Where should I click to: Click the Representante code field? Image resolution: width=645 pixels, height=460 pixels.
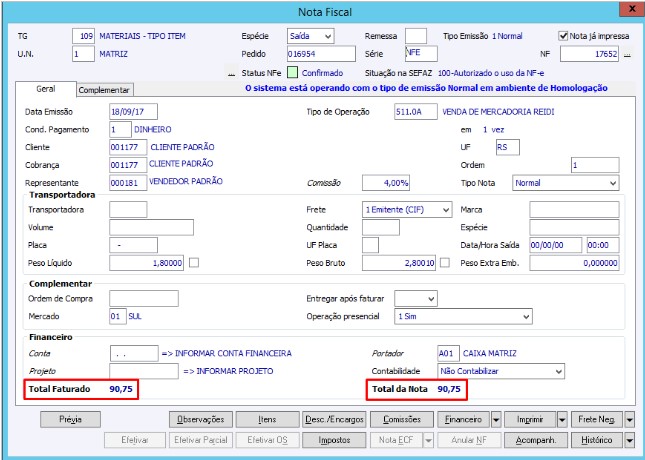pos(128,183)
